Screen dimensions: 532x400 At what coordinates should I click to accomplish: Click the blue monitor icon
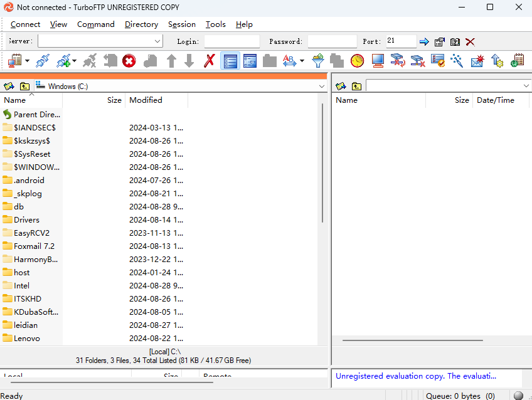click(378, 61)
